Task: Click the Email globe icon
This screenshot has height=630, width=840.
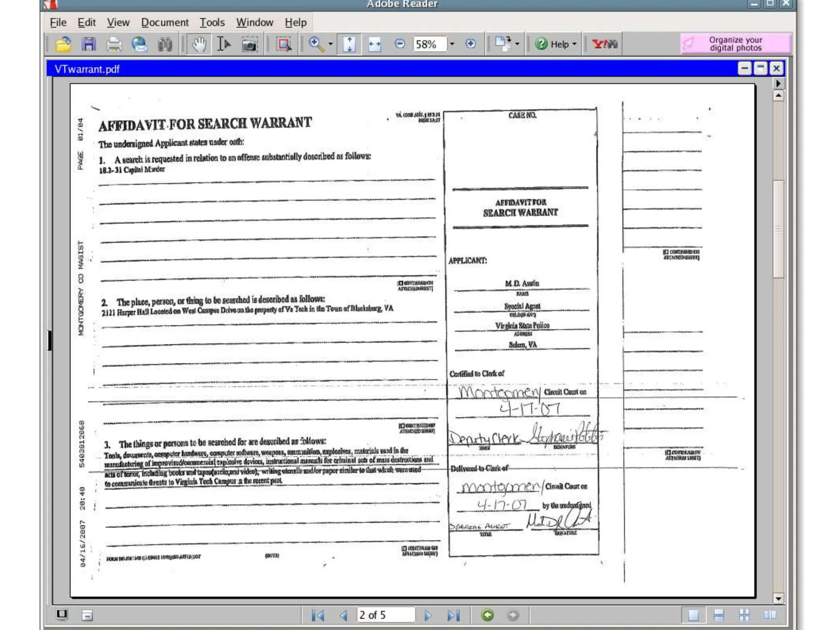Action: click(139, 44)
